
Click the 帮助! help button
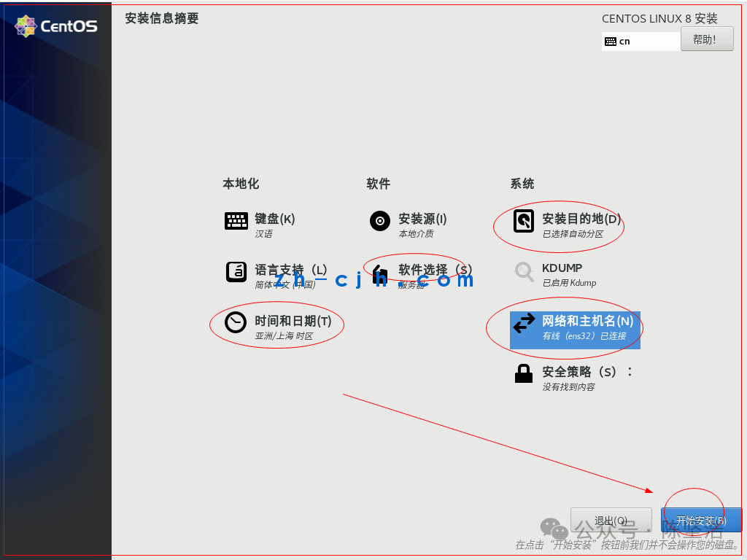click(706, 39)
